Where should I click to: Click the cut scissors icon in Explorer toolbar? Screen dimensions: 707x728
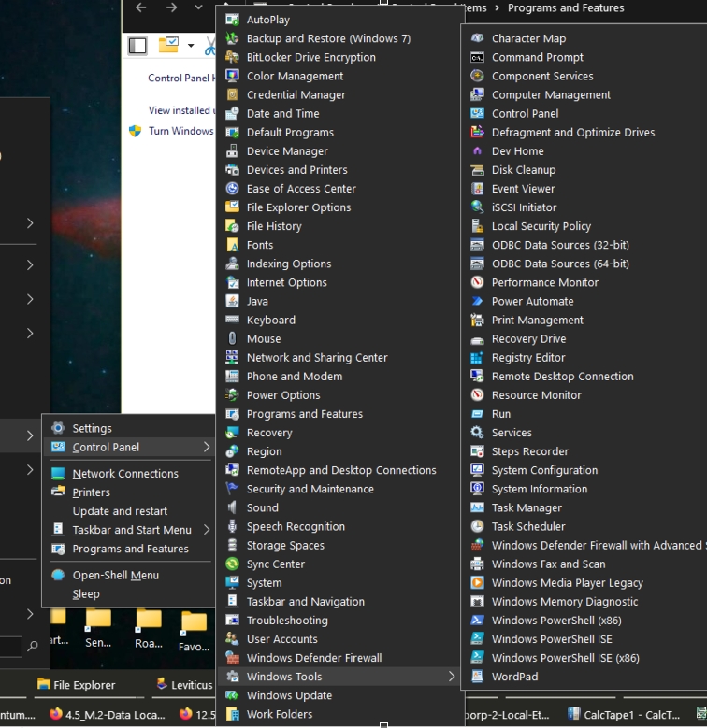tap(210, 46)
